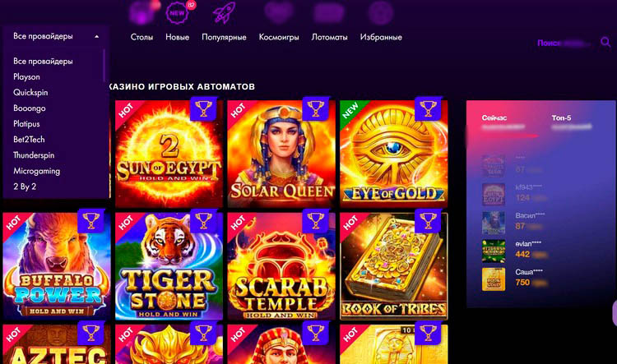617x364 pixels.
Task: Click trophy icon on Tiger Stone tile
Action: pos(203,221)
